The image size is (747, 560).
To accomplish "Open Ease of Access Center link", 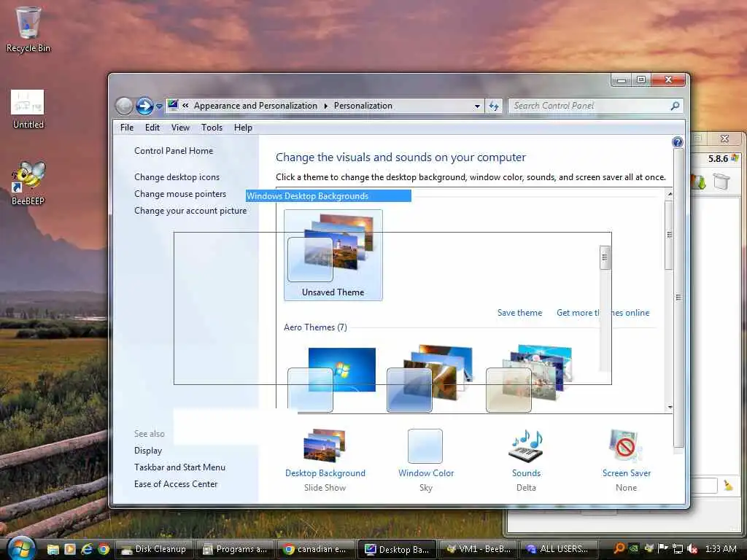I will click(176, 484).
